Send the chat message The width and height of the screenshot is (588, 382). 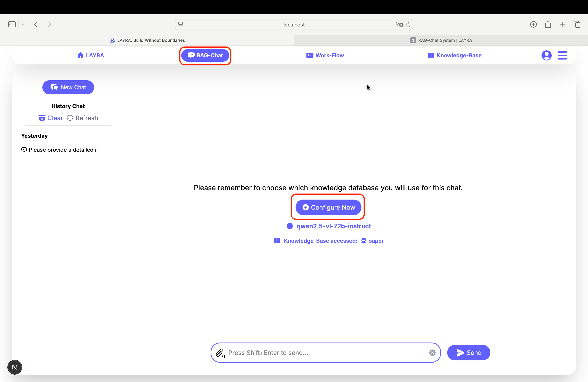tap(468, 353)
